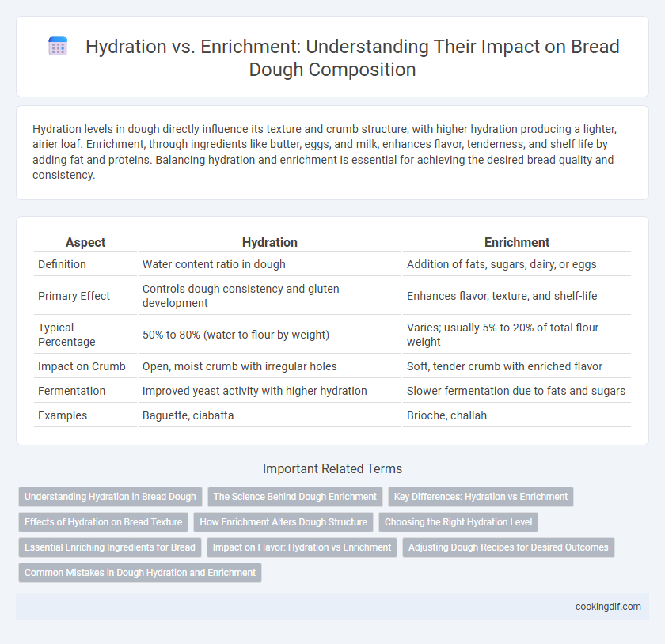Select the Baguette, ciabatta table cell

[270, 415]
